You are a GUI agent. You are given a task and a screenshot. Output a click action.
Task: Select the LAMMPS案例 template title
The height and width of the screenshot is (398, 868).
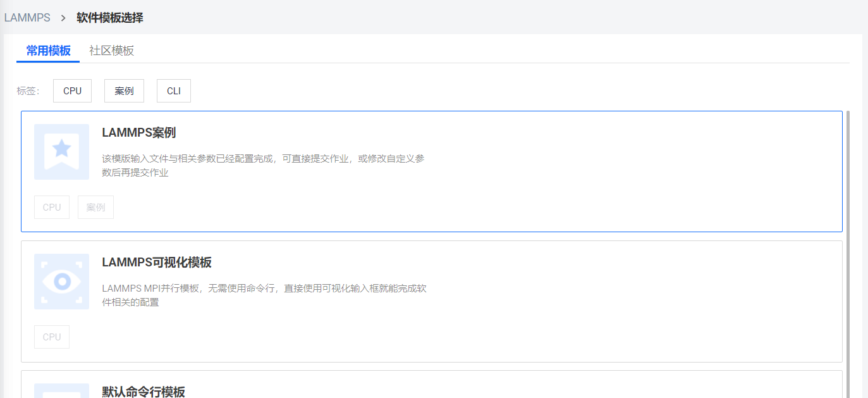[x=138, y=133]
